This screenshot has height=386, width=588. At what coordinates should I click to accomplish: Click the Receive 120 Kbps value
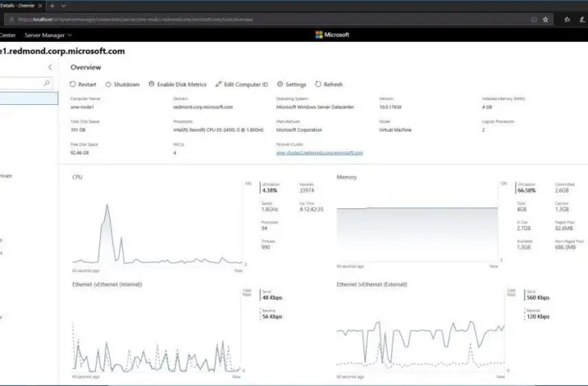pos(538,317)
